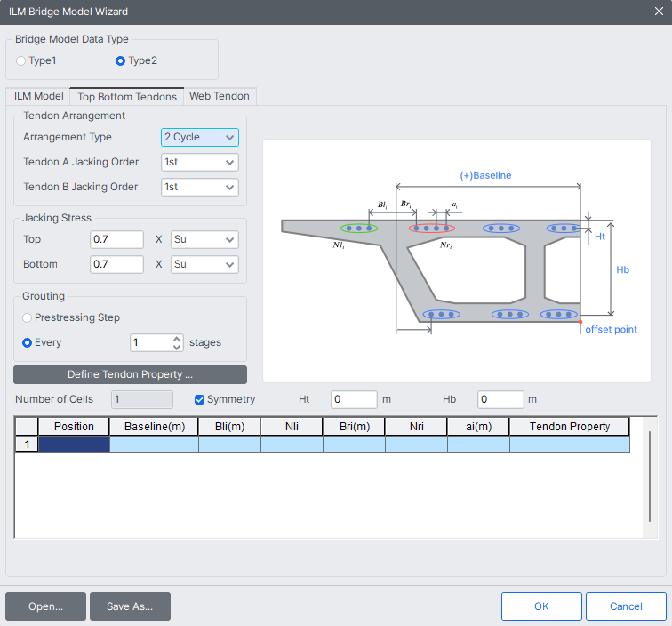Open the Top jacking stress Su dropdown

coord(204,239)
